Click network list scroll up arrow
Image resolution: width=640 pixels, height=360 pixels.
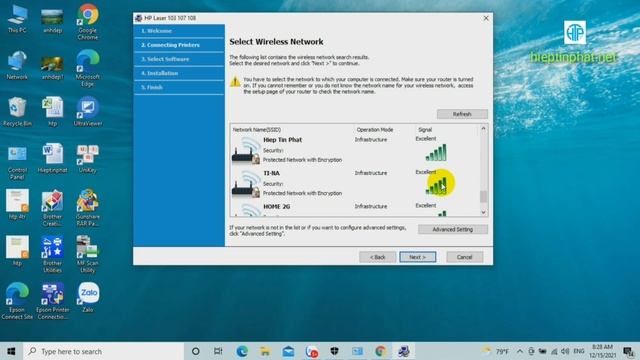pos(484,129)
